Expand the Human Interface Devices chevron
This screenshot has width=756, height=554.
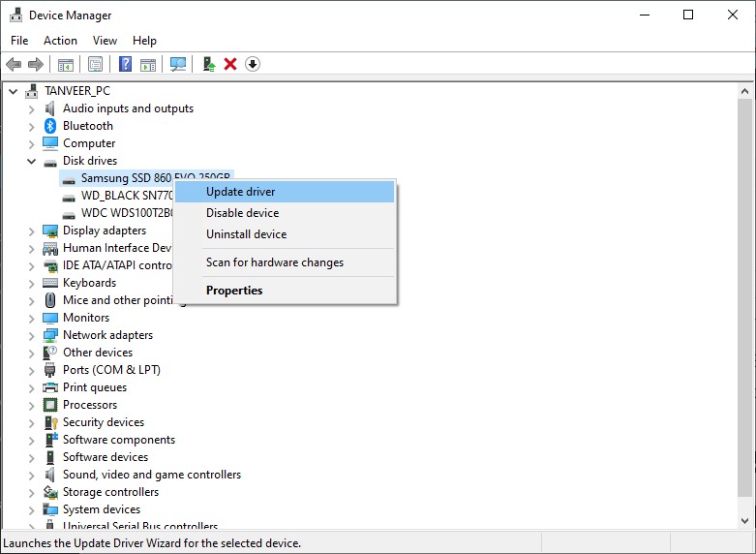32,249
